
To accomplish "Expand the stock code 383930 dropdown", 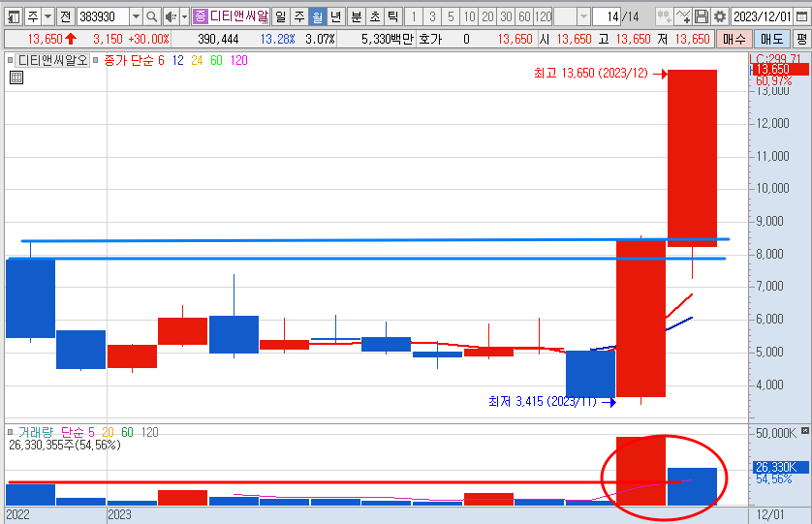I will (136, 17).
